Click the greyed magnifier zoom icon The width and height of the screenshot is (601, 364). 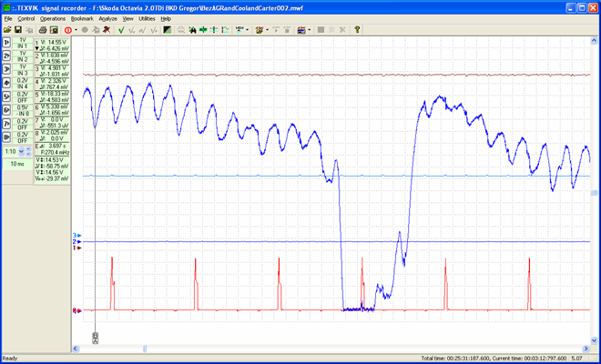click(x=181, y=30)
